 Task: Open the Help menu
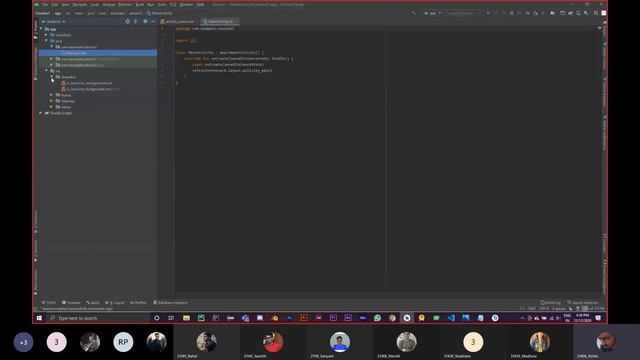(x=200, y=4)
